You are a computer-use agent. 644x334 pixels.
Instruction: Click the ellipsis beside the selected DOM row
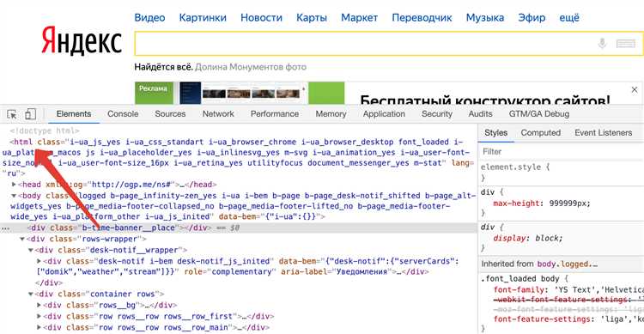(x=5, y=228)
